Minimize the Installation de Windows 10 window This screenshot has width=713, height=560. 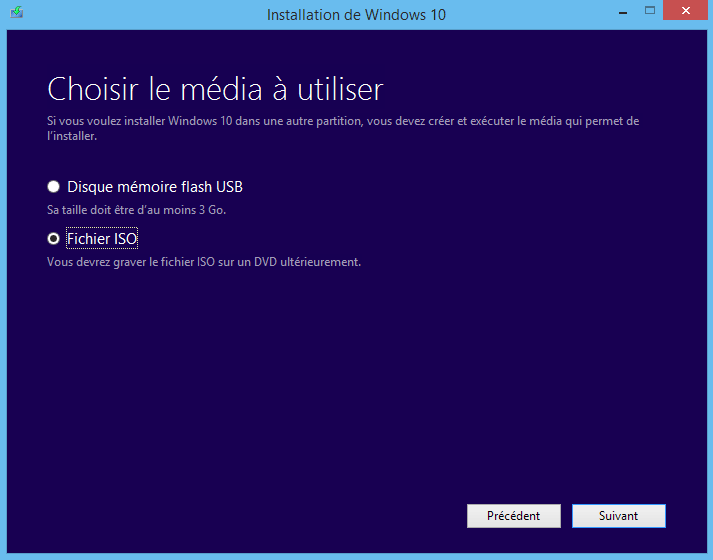pos(623,12)
